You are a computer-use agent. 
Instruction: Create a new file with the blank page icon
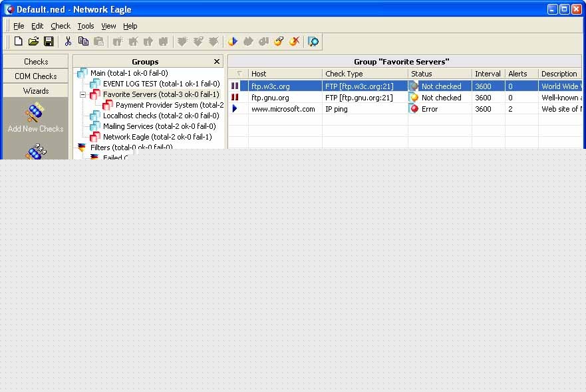18,41
